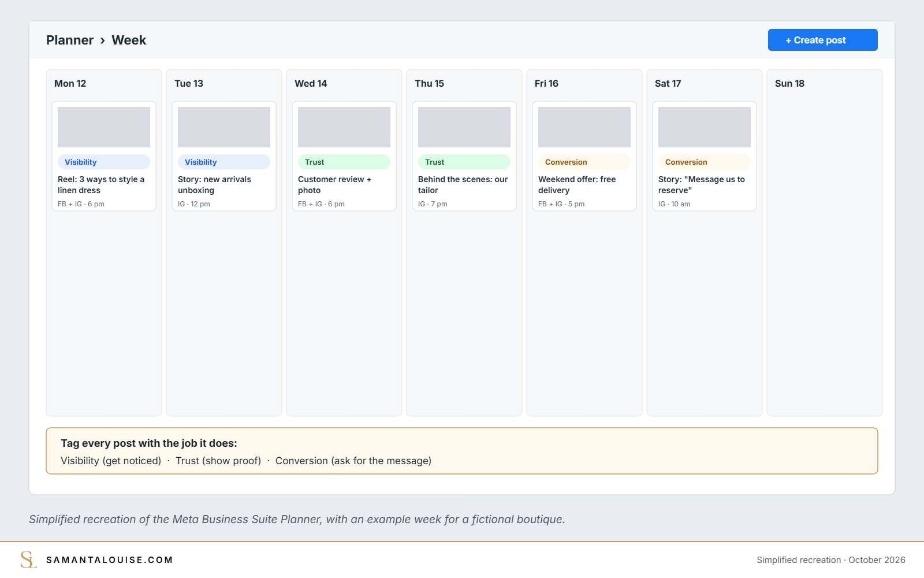Open the "Customer review + photo" post title
The width and height of the screenshot is (924, 578).
click(x=335, y=185)
